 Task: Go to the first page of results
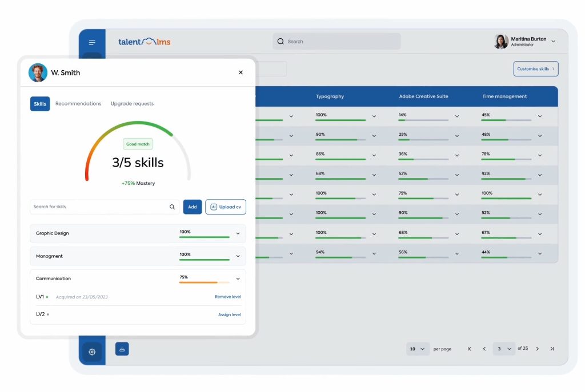[470, 349]
